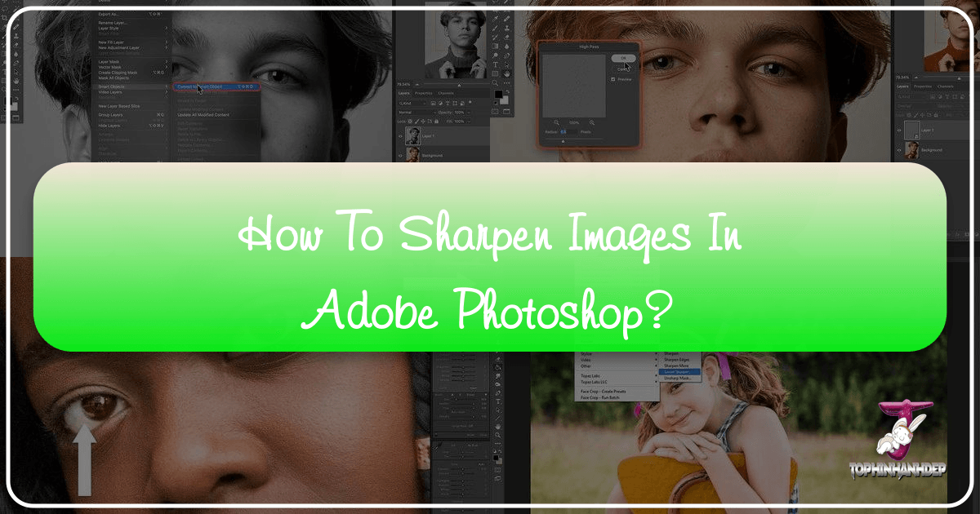Open the Opacity dropdown in the Layers panel
Viewport: 980px width, 514px height.
[x=469, y=113]
